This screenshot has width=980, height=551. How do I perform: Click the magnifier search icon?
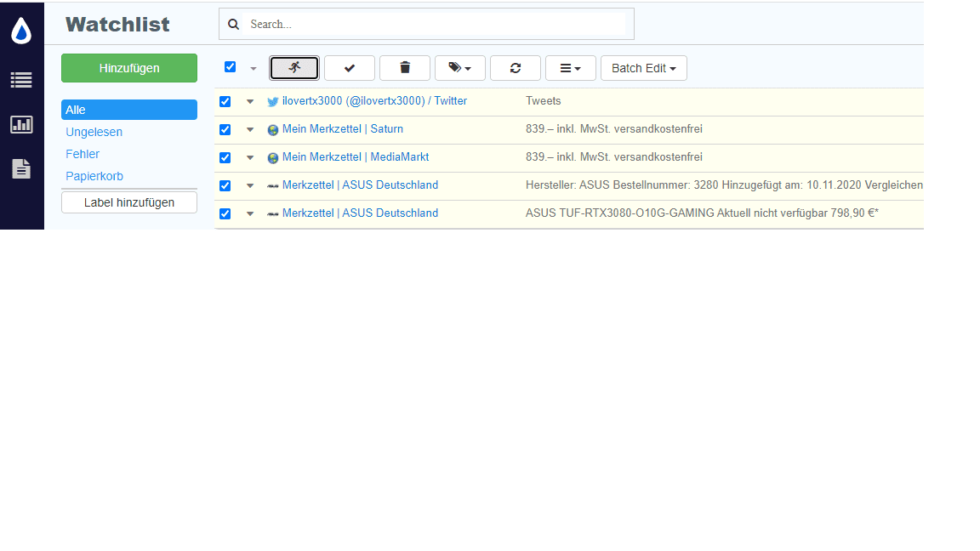click(x=234, y=25)
